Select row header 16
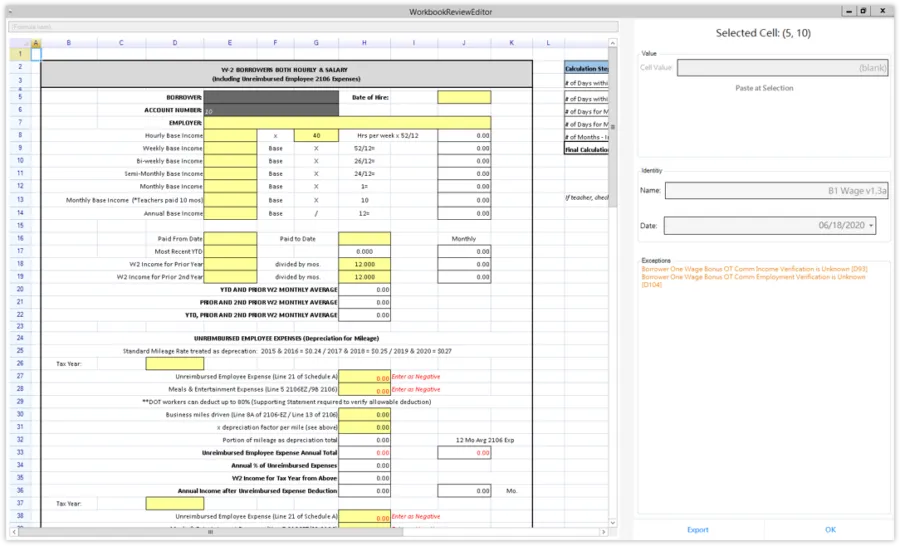The height and width of the screenshot is (546, 900). tap(19, 239)
